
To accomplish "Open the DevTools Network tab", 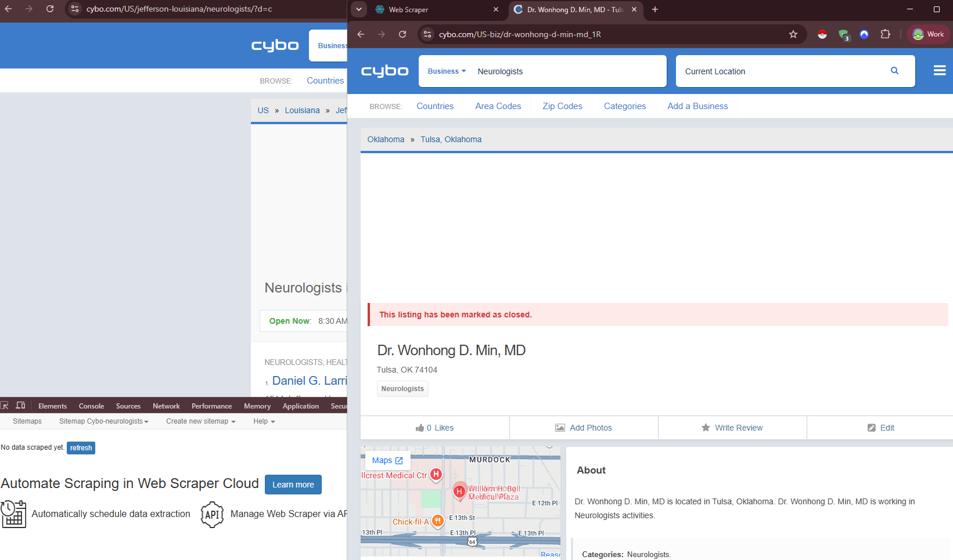I will click(166, 406).
